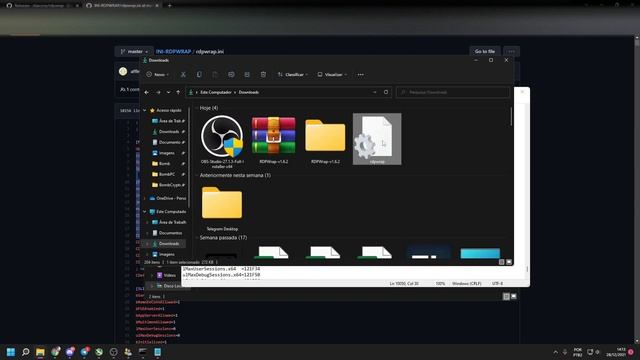Select Downloads under Este Computador
The image size is (640, 360).
(x=165, y=243)
